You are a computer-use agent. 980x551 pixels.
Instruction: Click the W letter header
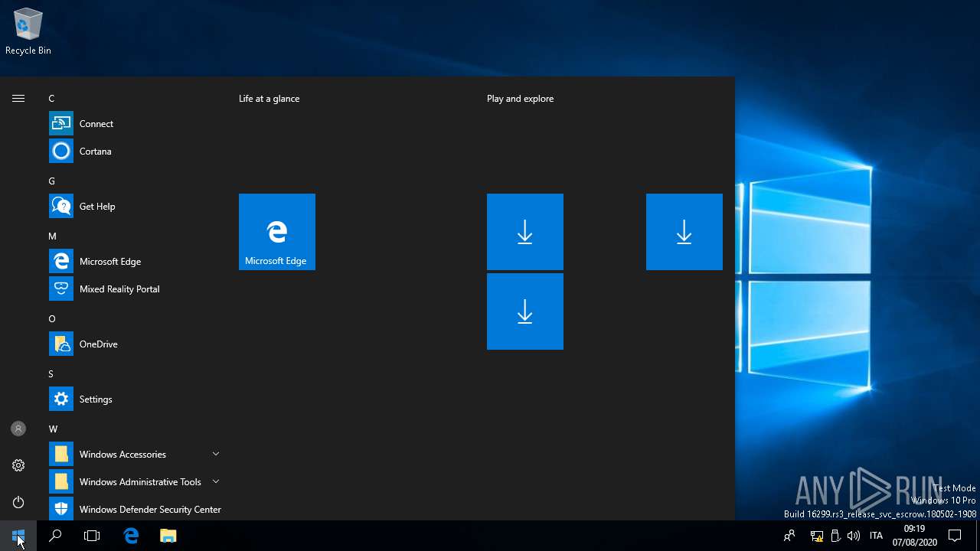(x=53, y=429)
